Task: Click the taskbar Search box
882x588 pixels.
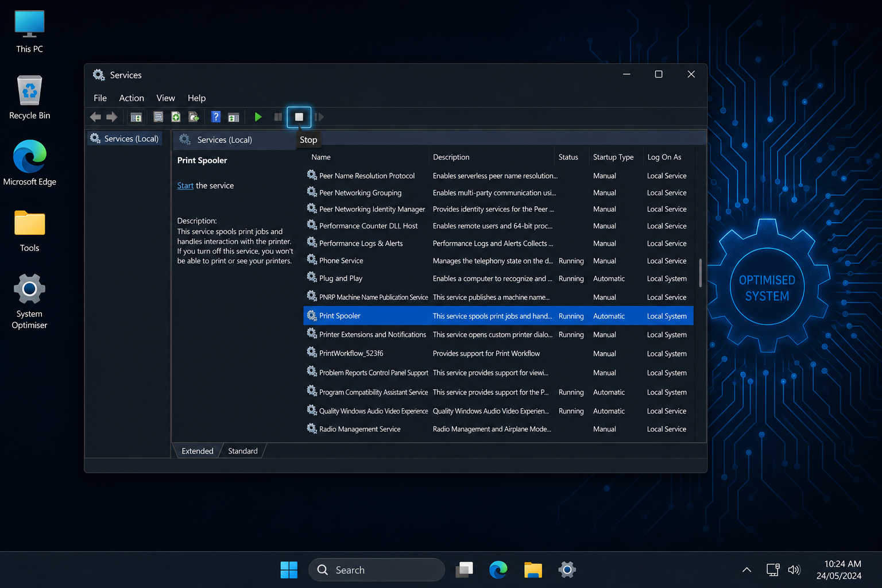Action: [377, 570]
